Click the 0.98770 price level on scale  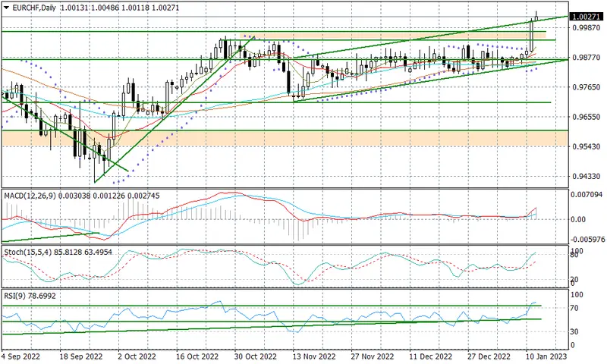coord(586,57)
